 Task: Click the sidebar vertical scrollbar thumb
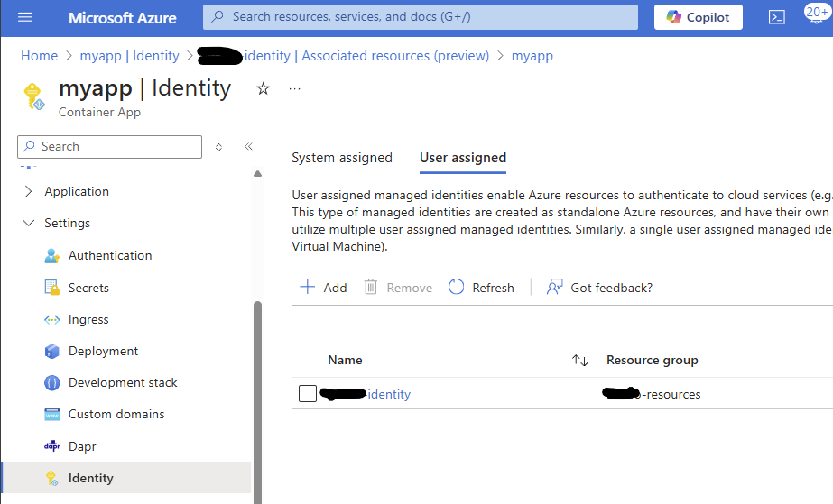pos(257,402)
